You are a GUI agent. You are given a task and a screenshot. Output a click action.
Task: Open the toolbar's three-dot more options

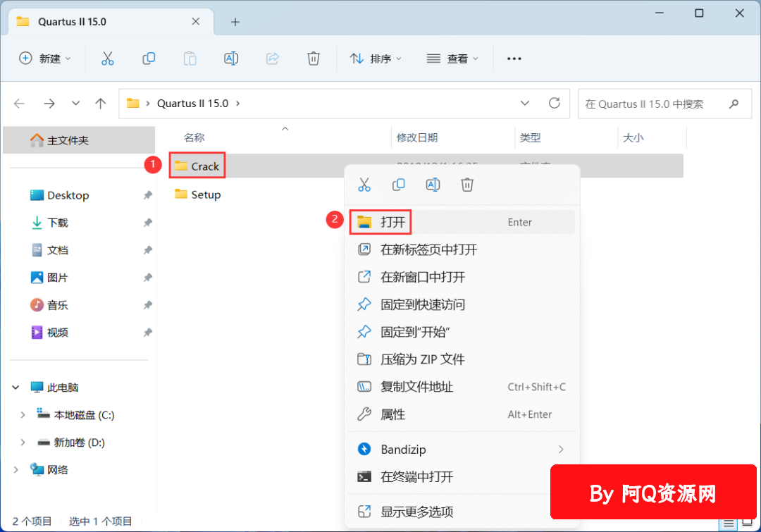click(514, 58)
